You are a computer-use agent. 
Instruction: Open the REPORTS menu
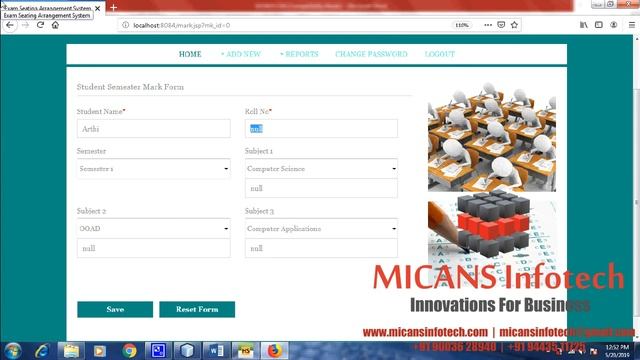(299, 54)
